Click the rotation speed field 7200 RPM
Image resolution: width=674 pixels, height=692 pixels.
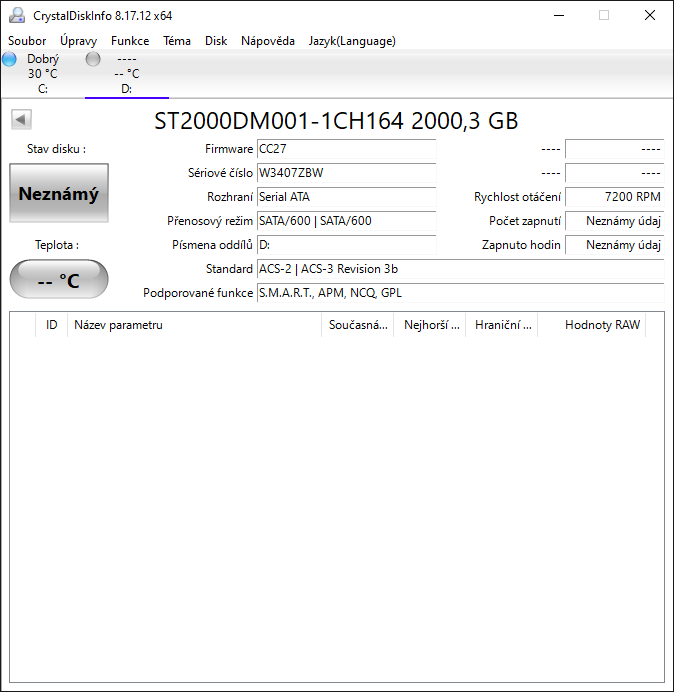(x=614, y=196)
